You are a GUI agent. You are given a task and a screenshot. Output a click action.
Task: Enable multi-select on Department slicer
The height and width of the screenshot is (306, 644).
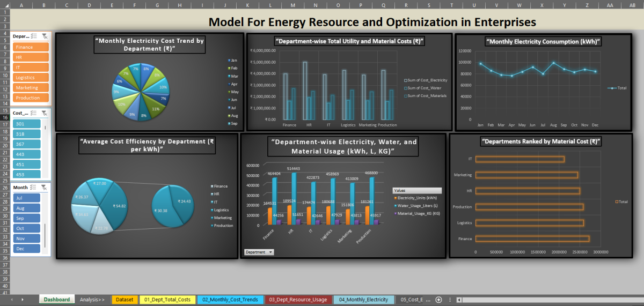coord(34,36)
